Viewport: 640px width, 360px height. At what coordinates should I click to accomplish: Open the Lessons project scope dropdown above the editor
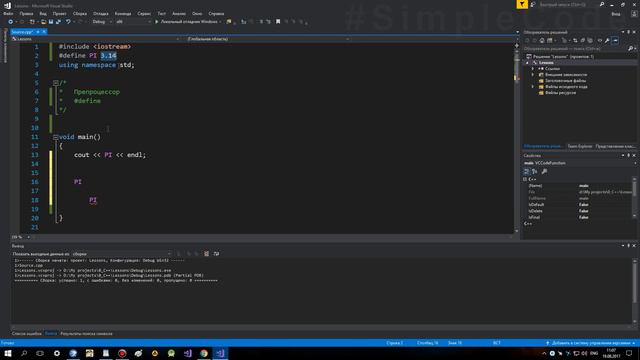click(x=96, y=39)
